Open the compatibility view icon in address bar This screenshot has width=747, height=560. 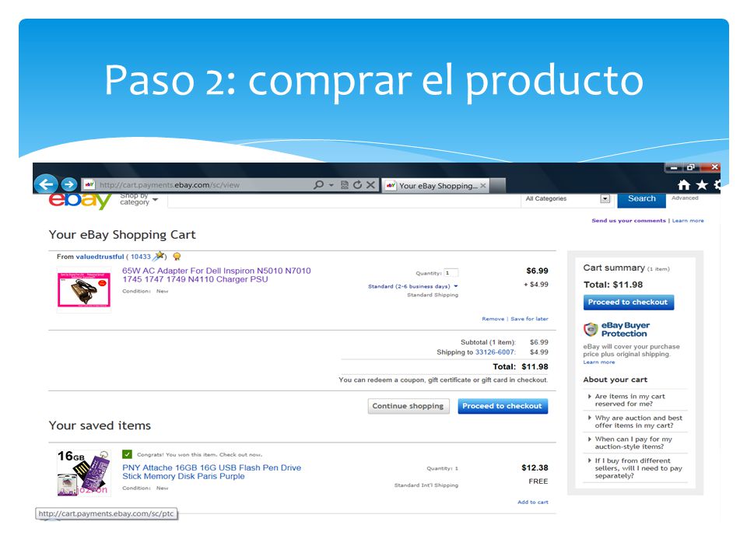(345, 185)
